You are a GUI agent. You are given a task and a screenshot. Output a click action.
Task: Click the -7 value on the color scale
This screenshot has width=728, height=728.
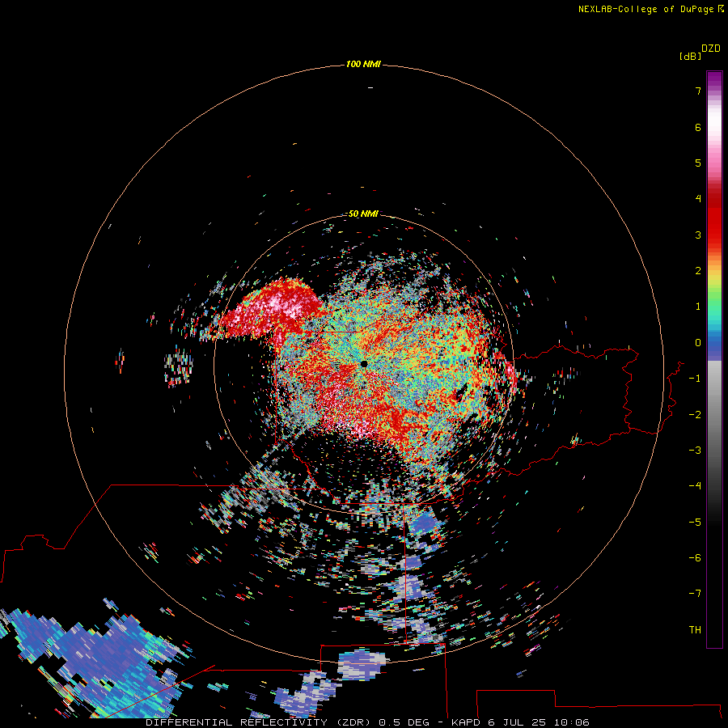click(x=695, y=594)
